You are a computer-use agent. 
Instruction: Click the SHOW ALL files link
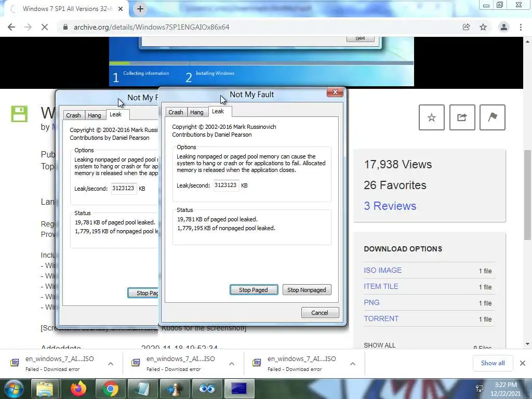coord(380,345)
